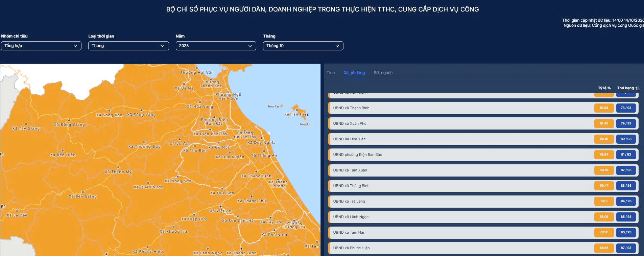Switch to the Sở, ngành tab
The height and width of the screenshot is (256, 644).
coord(383,73)
